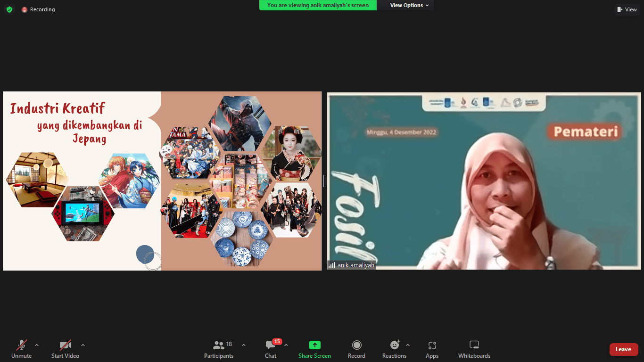Click the green Share Screen icon
Viewport: 644px width, 362px height.
(314, 345)
